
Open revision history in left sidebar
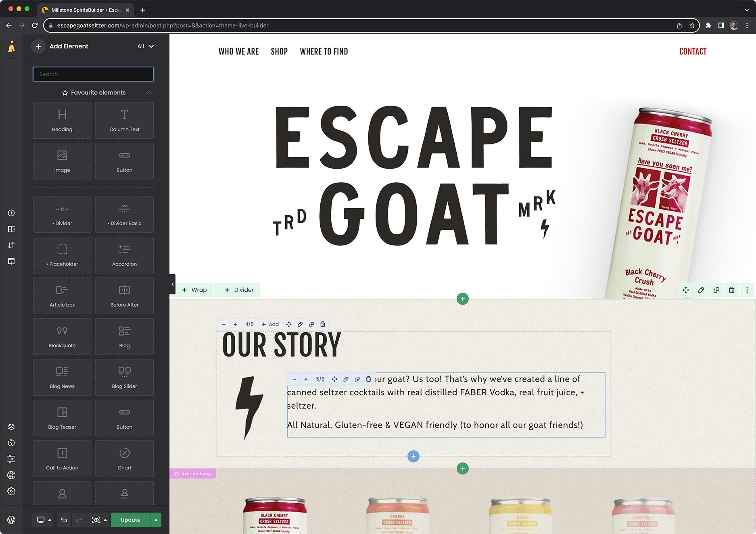pos(11,443)
